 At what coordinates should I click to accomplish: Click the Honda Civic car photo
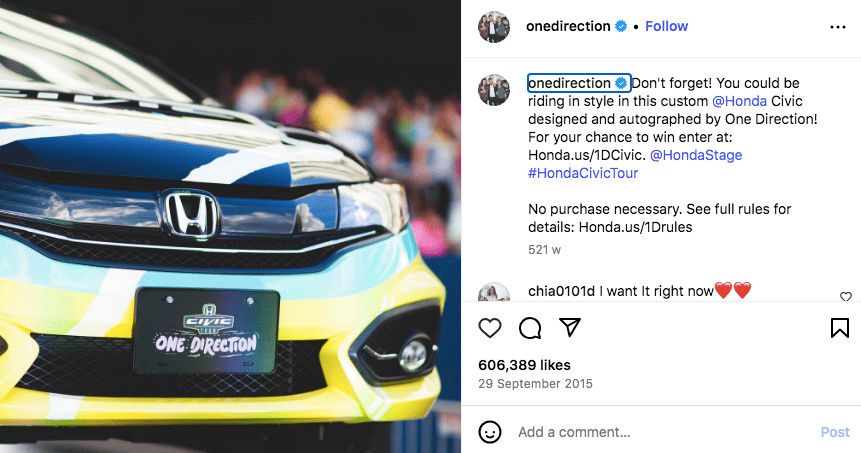click(x=230, y=226)
